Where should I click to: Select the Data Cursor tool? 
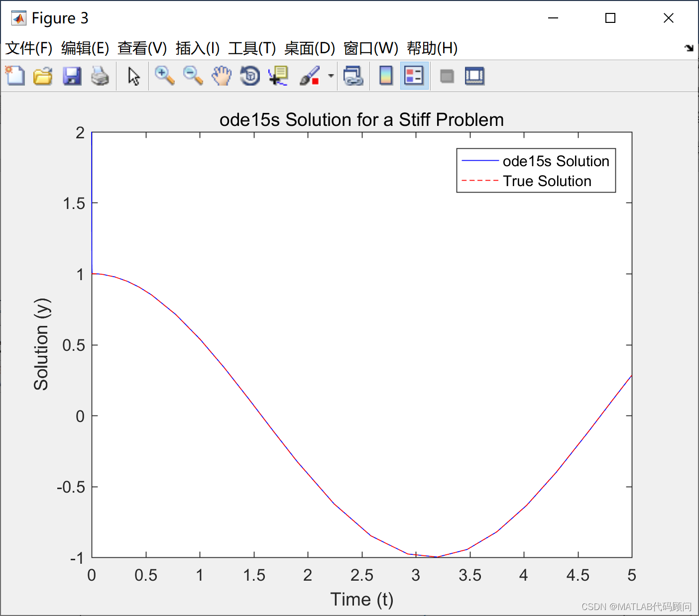pyautogui.click(x=278, y=76)
